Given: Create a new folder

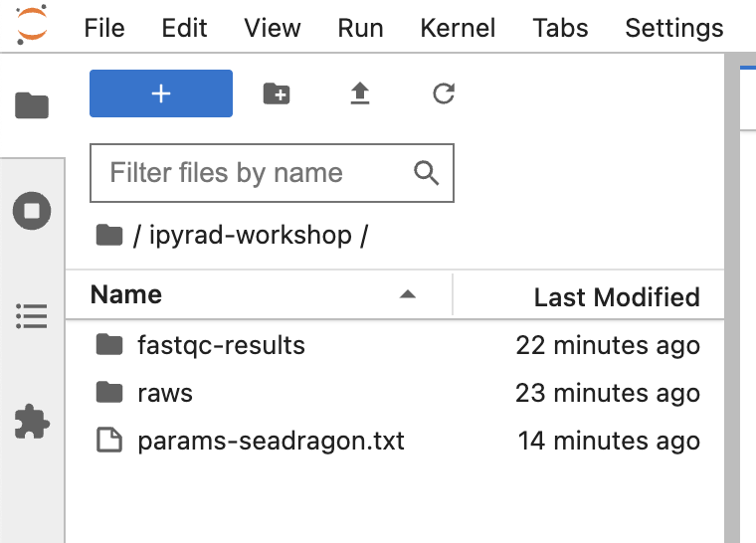Looking at the screenshot, I should (277, 93).
